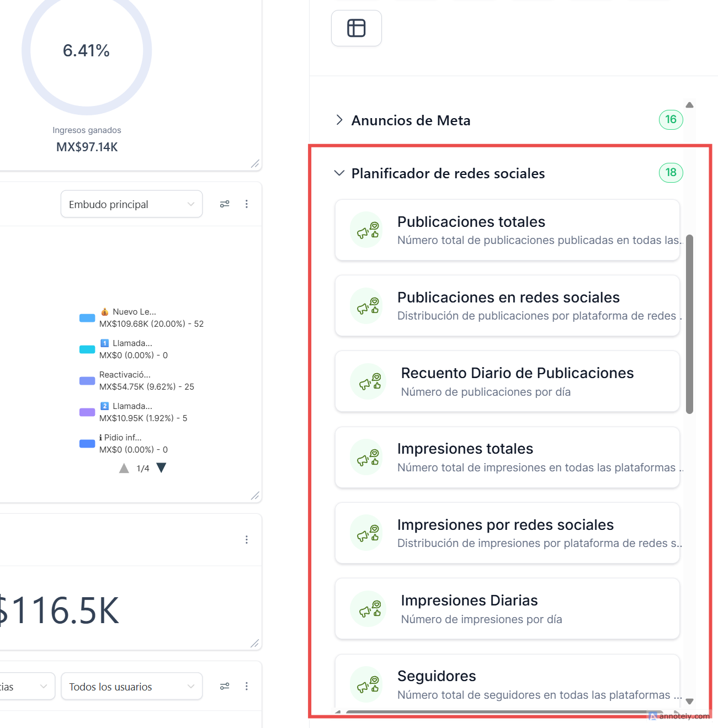Collapse Planificador de redes sociales section

[339, 173]
